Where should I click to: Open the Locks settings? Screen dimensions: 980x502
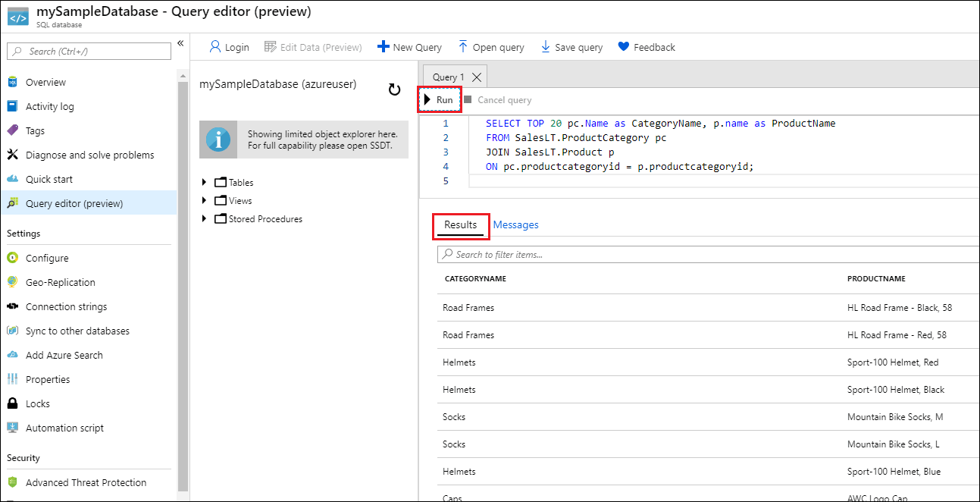[37, 403]
